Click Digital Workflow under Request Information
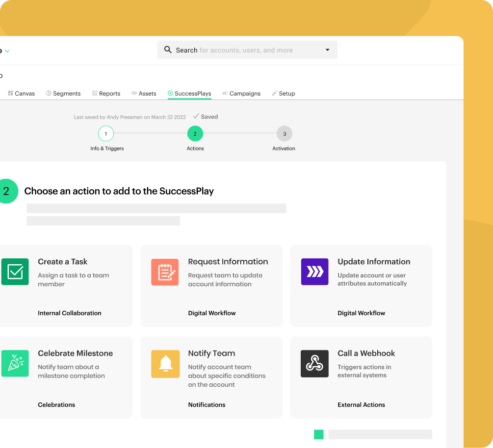Viewport: 493px width, 448px height. click(x=212, y=313)
